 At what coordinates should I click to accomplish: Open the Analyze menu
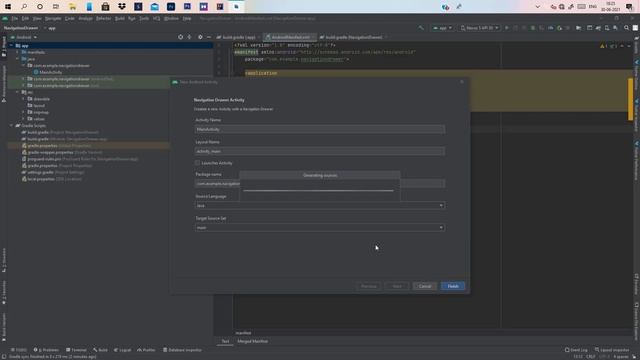pos(85,18)
